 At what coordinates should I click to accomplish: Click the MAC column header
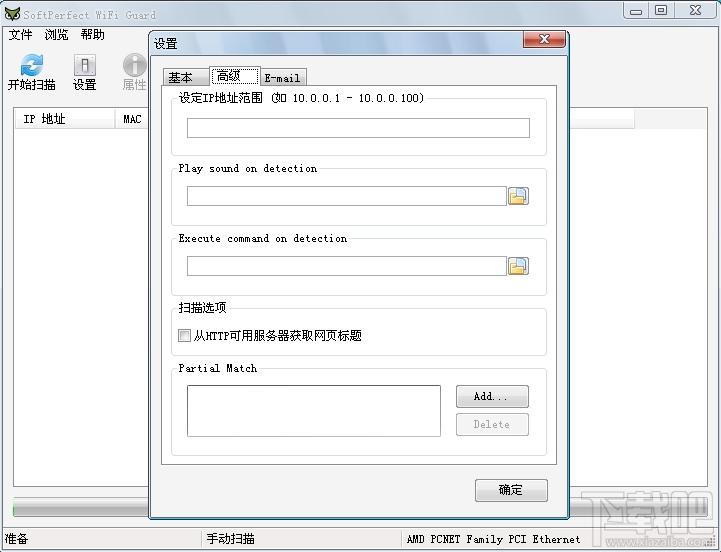[132, 119]
